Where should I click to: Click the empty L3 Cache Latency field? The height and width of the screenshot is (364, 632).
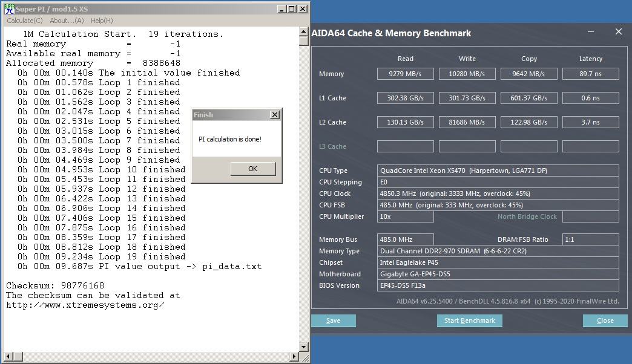coord(590,146)
